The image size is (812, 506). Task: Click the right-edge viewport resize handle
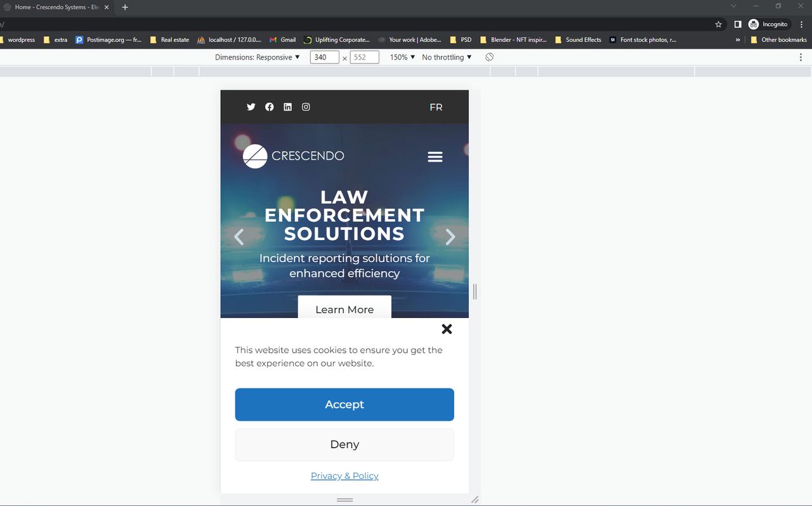tap(475, 292)
